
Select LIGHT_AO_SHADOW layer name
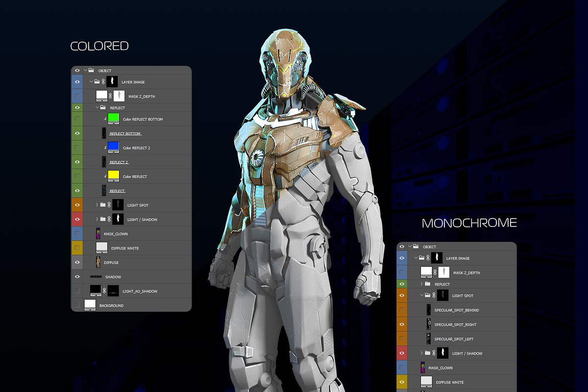(140, 292)
